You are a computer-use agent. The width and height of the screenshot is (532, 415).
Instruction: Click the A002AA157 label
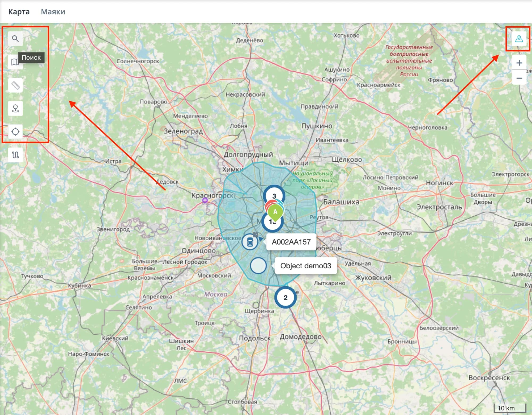(291, 242)
